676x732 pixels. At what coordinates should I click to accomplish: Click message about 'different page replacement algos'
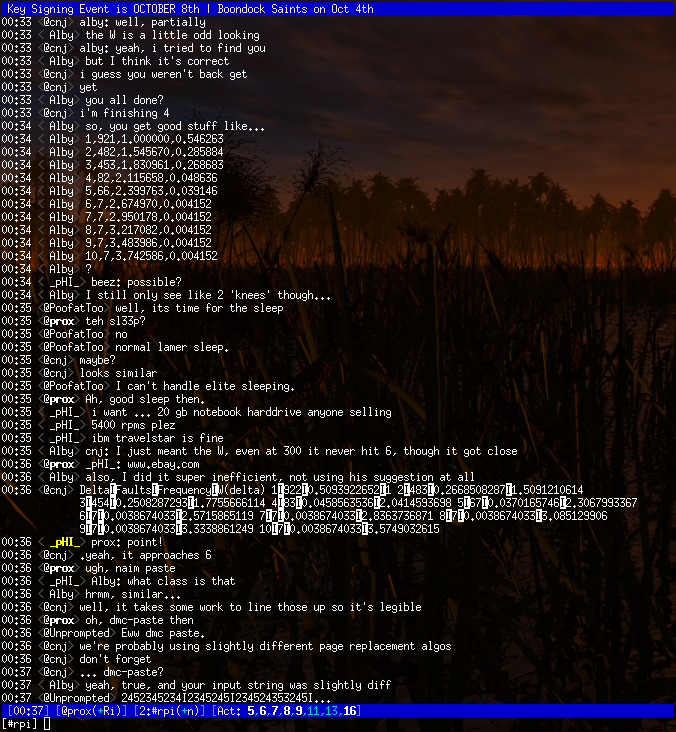coord(265,647)
